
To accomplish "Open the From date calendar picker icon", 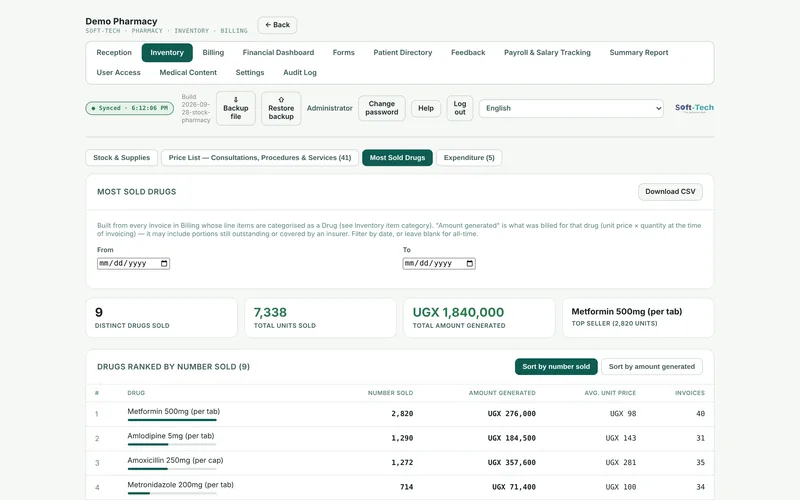I will pyautogui.click(x=164, y=264).
